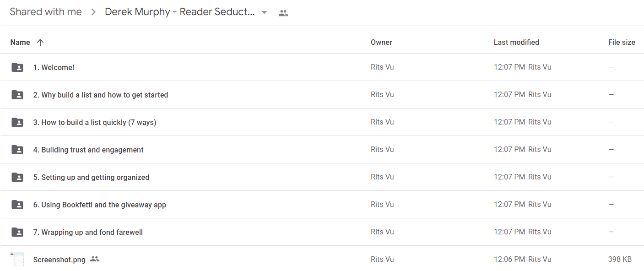Click folder icon for Wrapping up and fond farewell

pos(17,232)
